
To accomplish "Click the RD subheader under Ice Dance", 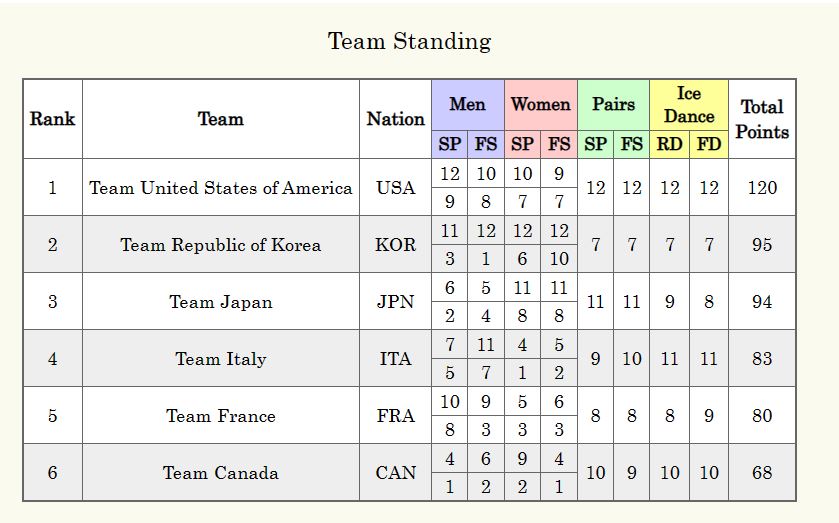I will [669, 144].
